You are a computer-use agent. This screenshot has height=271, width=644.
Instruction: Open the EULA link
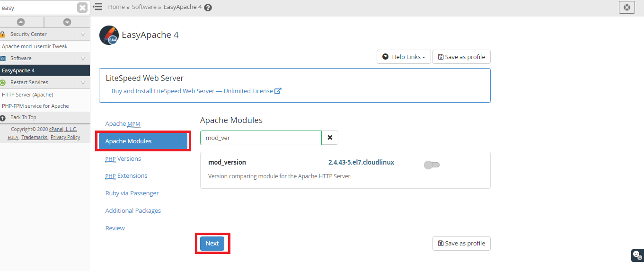13,137
